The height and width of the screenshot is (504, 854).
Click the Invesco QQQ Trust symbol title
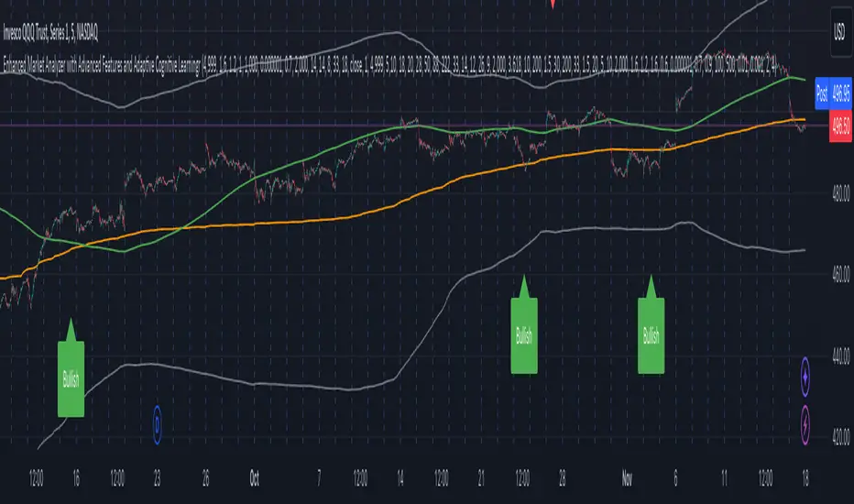[50, 33]
